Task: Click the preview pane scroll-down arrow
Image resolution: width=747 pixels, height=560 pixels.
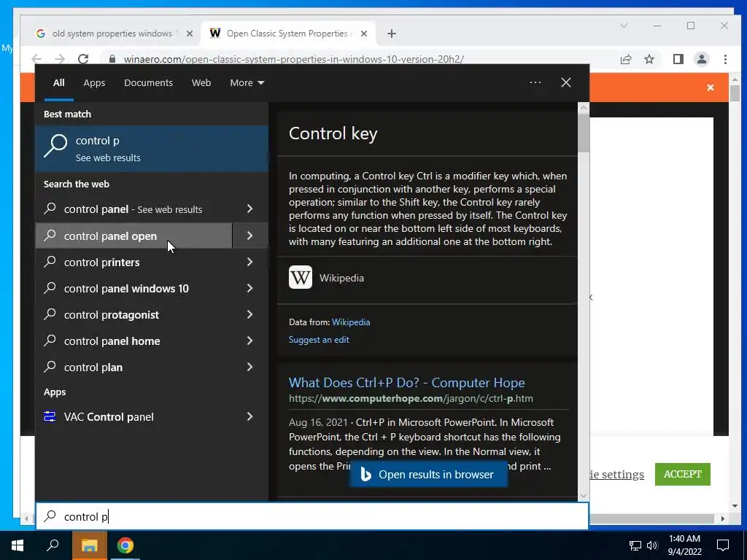Action: pos(583,496)
